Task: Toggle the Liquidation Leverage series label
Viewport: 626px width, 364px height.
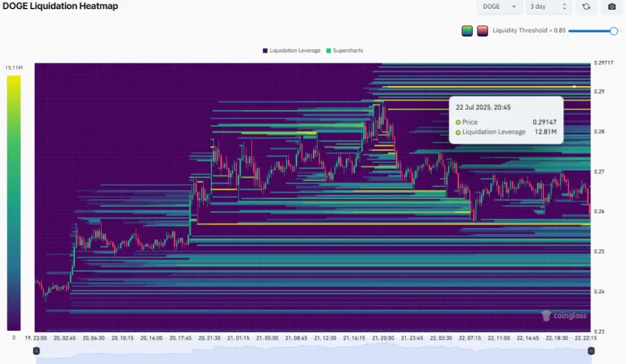Action: point(295,51)
